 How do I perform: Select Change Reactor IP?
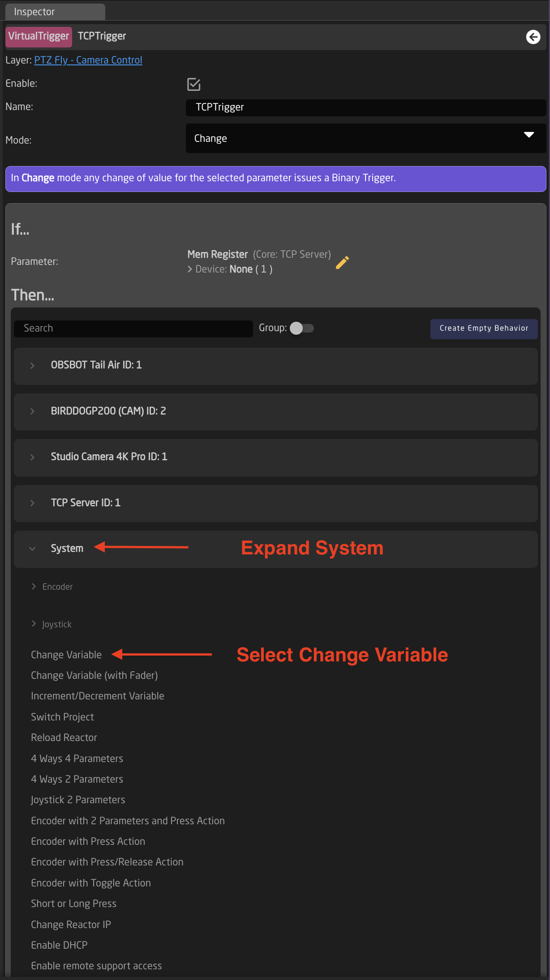(x=71, y=925)
